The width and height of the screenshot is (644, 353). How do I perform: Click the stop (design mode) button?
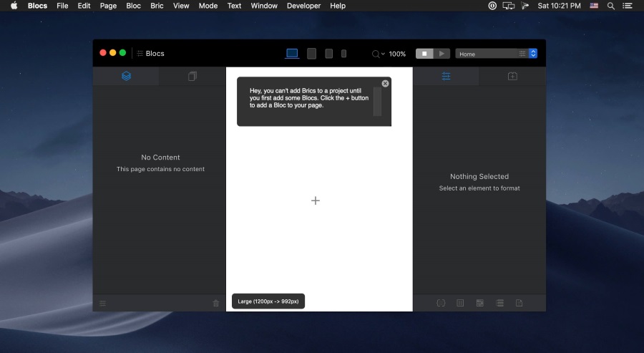(424, 54)
